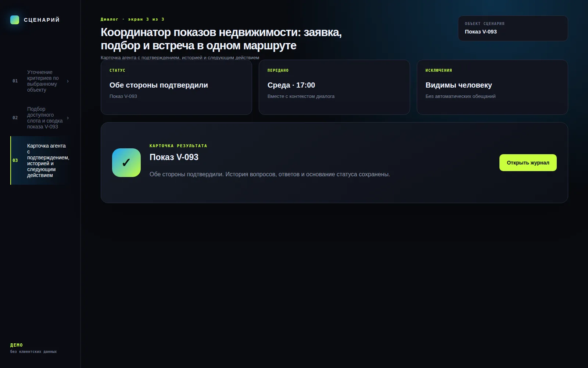The image size is (588, 368).
Task: Click the без клиентских данных note
Action: [33, 352]
